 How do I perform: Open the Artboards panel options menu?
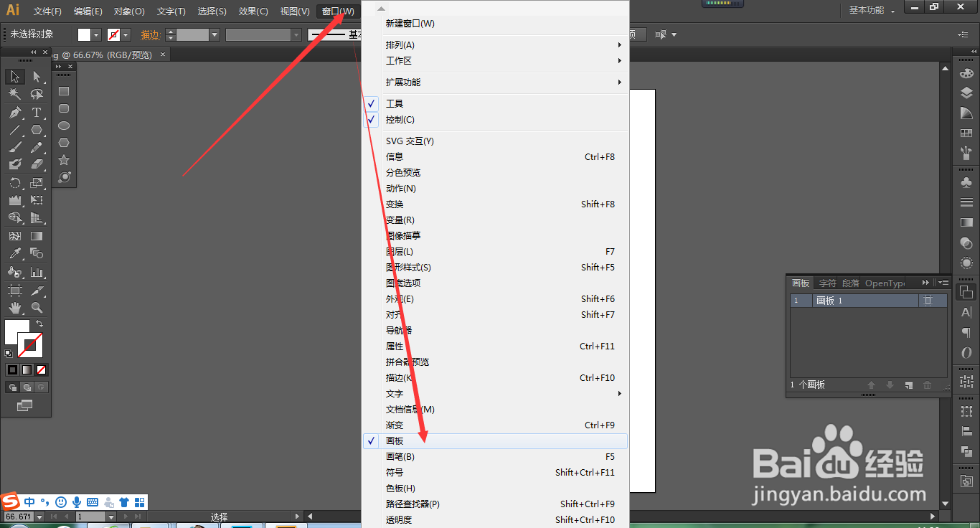[943, 283]
